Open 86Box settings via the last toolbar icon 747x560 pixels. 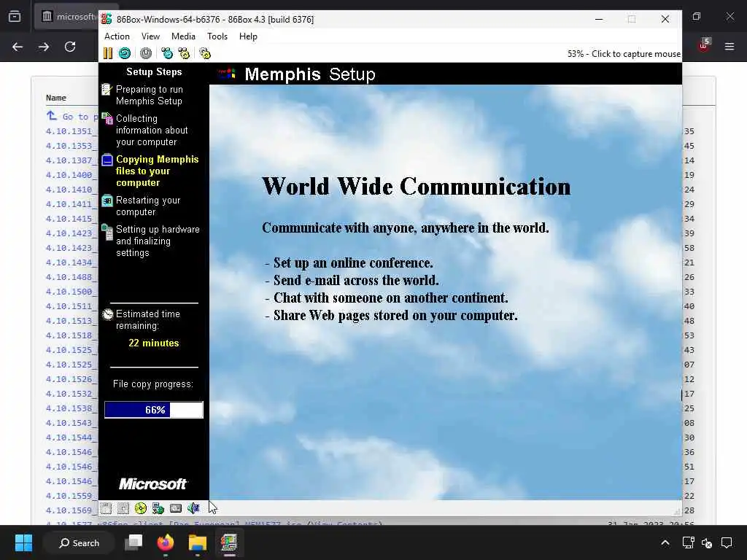(x=205, y=53)
